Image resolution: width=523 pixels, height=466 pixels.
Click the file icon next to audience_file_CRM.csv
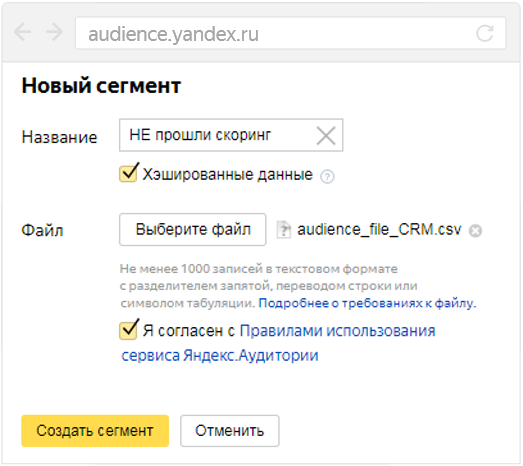click(284, 229)
